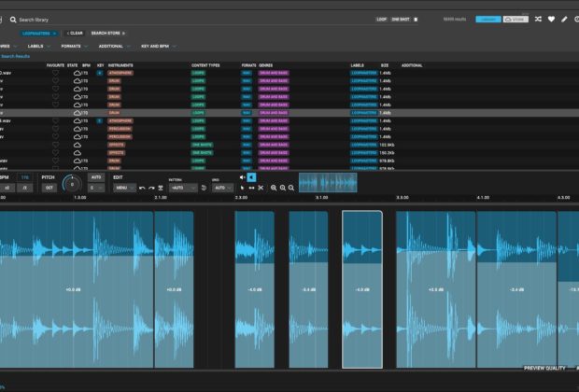Click ATMOSPHERE tag in first row

coord(120,73)
